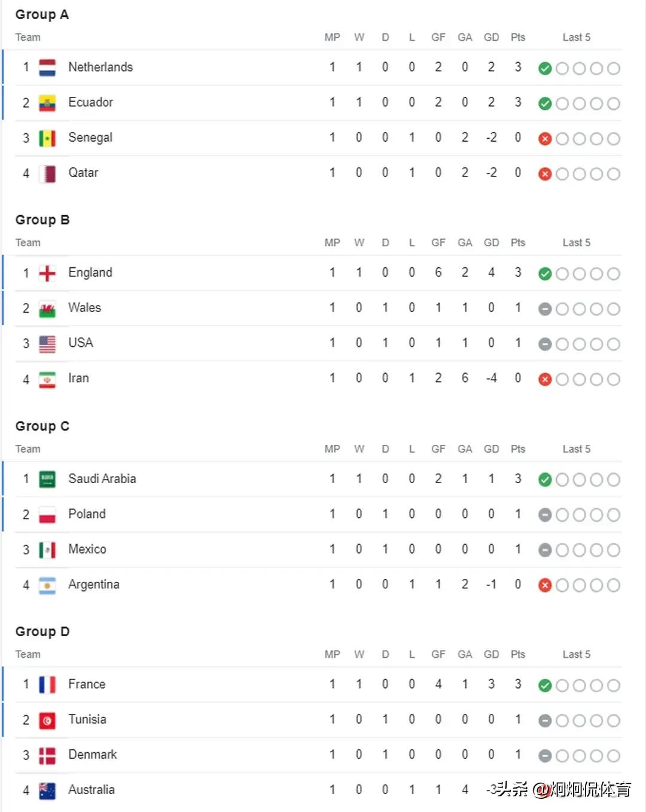The width and height of the screenshot is (646, 812).
Task: Click Poland's gray draw indicator
Action: point(544,515)
